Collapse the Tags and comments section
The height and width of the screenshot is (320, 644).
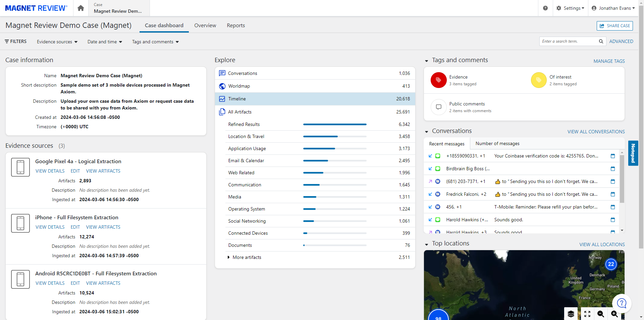[x=427, y=61]
